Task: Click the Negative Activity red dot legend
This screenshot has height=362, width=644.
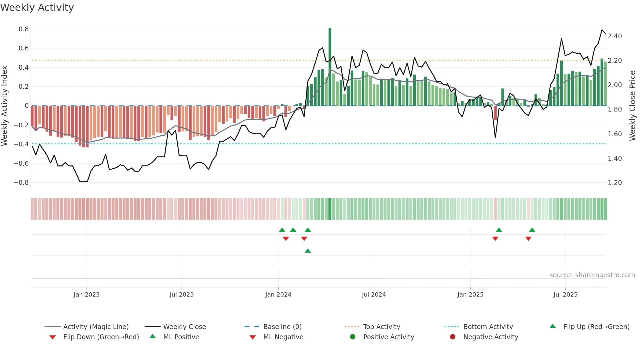Action: (x=453, y=337)
